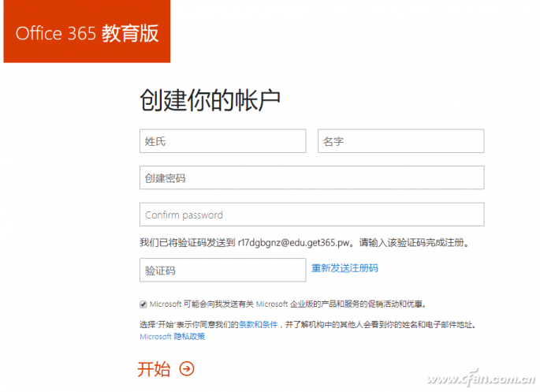Click the 开始 start button text
This screenshot has width=540, height=392.
(154, 369)
